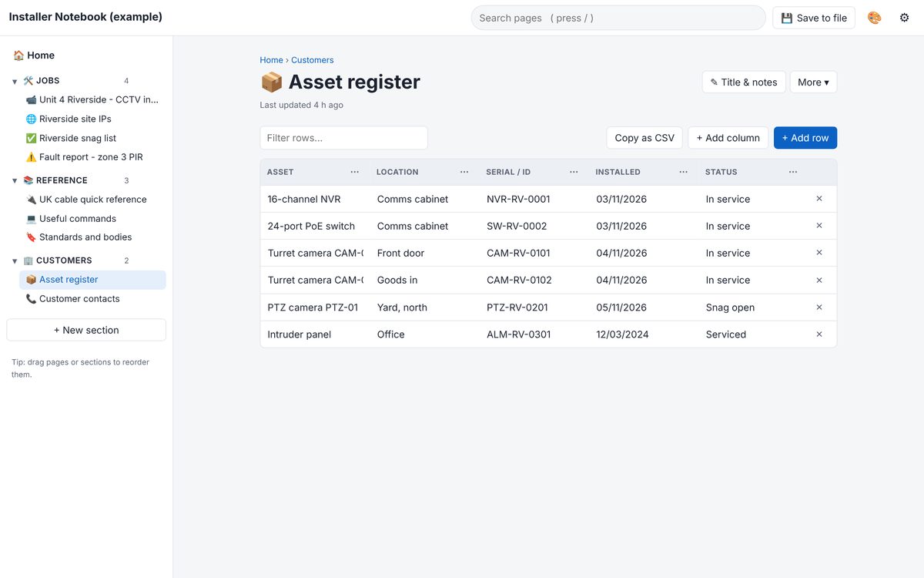Click the 16-channel NVR cell

click(x=315, y=199)
